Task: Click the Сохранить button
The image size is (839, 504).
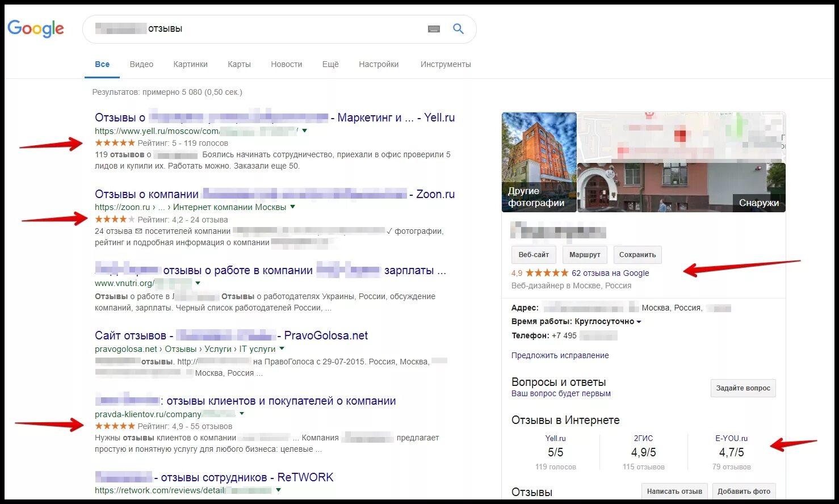Action: point(637,255)
